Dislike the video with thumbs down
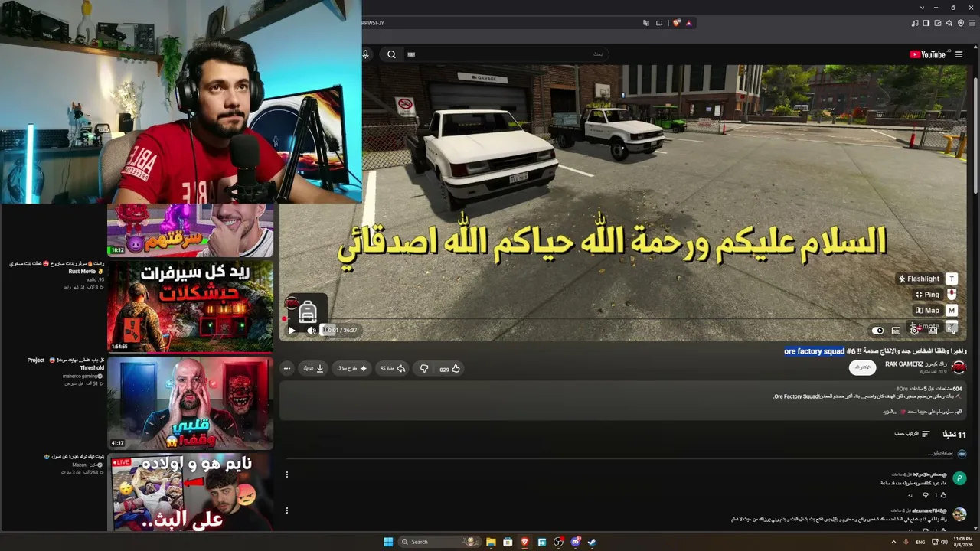 click(424, 369)
